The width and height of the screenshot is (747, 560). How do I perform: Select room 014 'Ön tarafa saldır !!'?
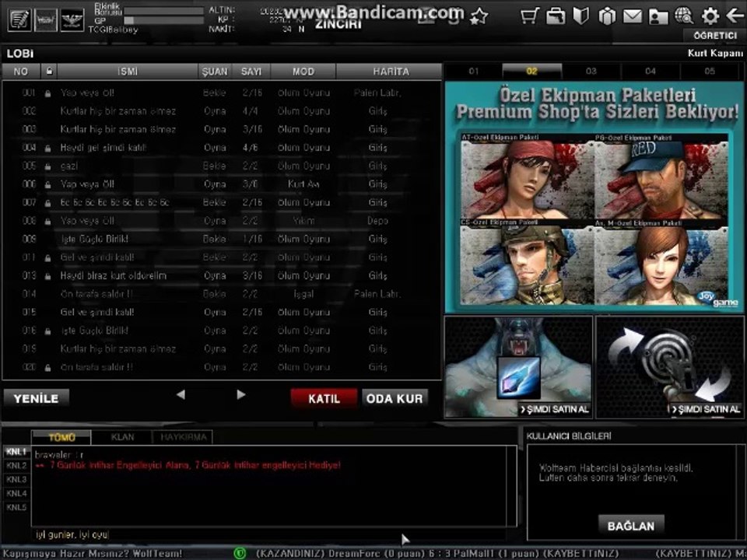222,294
